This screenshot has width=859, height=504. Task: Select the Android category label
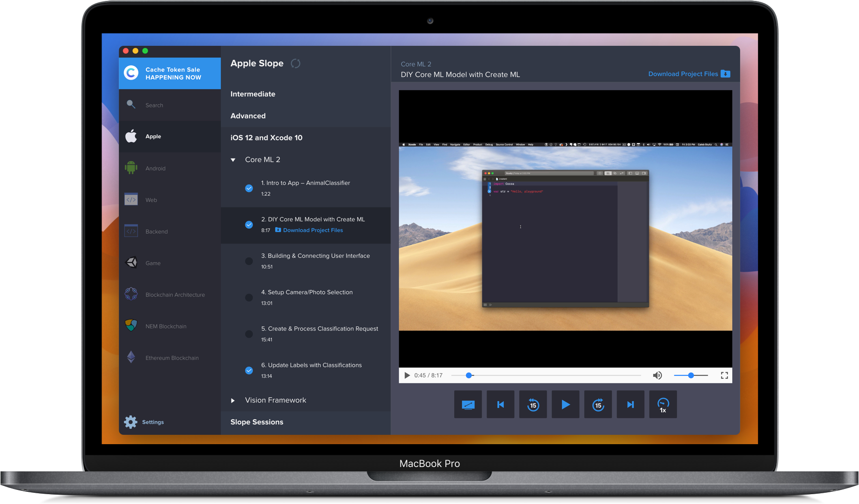click(x=155, y=168)
